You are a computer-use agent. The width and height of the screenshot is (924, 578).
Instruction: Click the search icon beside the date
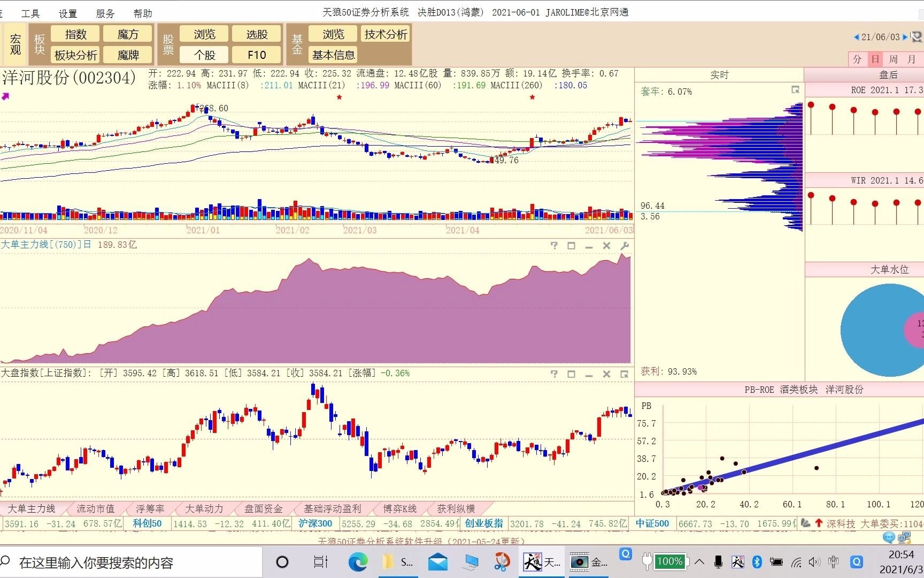[917, 37]
